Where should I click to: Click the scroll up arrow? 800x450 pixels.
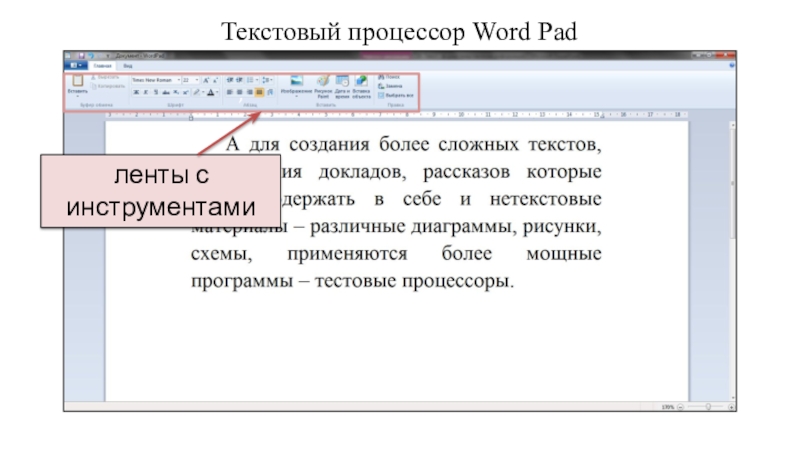(x=733, y=124)
